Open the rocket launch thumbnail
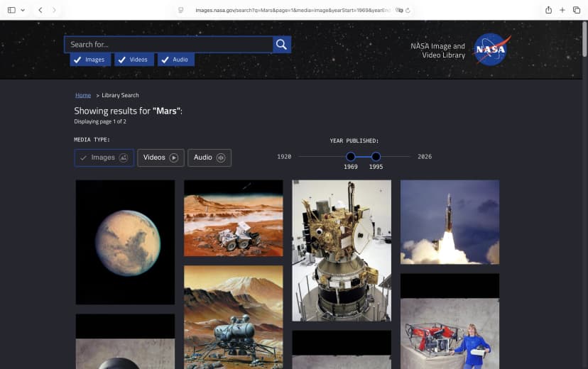This screenshot has width=588, height=369. 450,222
